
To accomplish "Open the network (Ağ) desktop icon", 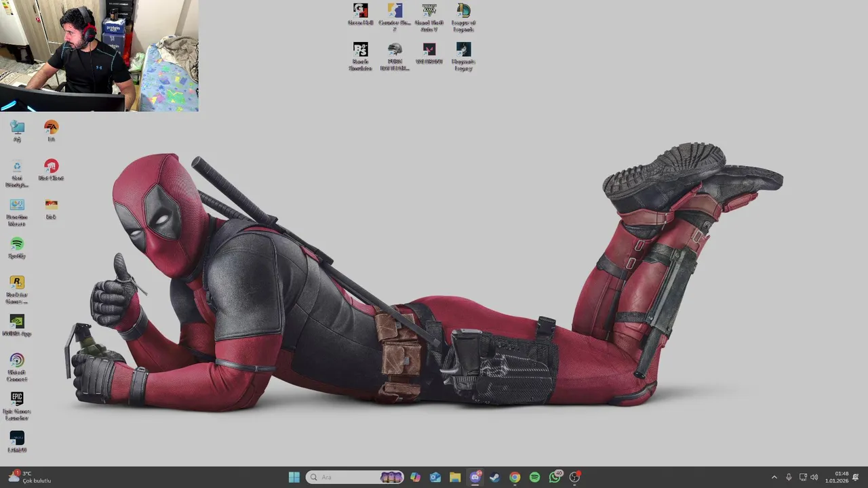I will (x=17, y=131).
